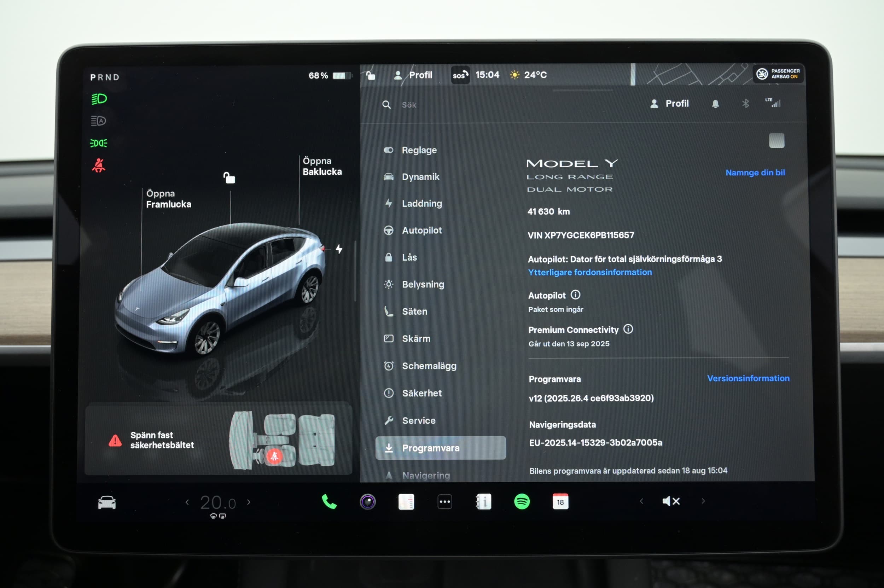Tap the seat occupancy diagram
Image resolution: width=884 pixels, height=588 pixels.
pyautogui.click(x=282, y=440)
